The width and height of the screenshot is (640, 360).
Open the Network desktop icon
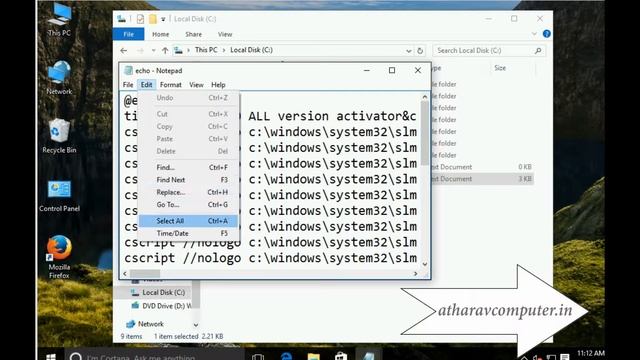point(59,78)
